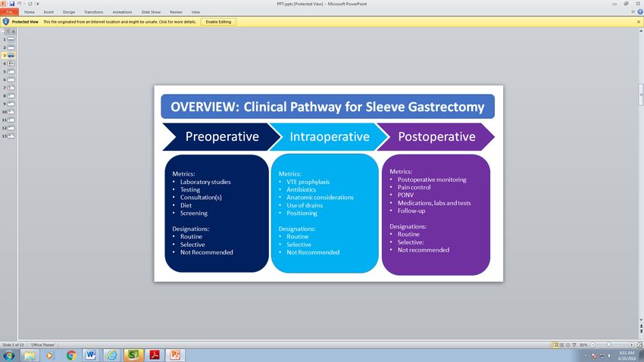This screenshot has height=362, width=644.
Task: Click 'Medications, labs and tests' bullet text
Action: (x=434, y=203)
